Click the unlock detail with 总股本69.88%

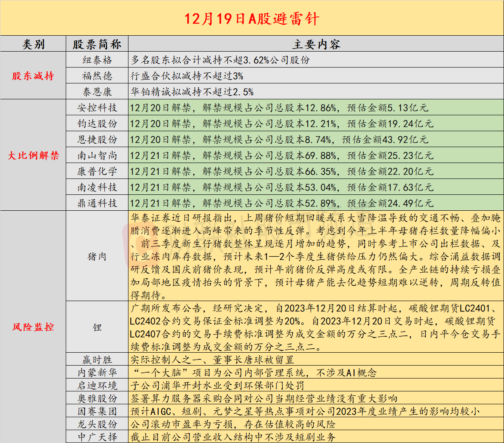click(281, 155)
